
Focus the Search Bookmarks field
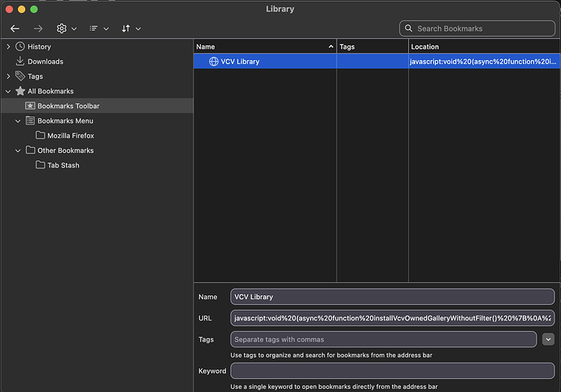pyautogui.click(x=477, y=28)
